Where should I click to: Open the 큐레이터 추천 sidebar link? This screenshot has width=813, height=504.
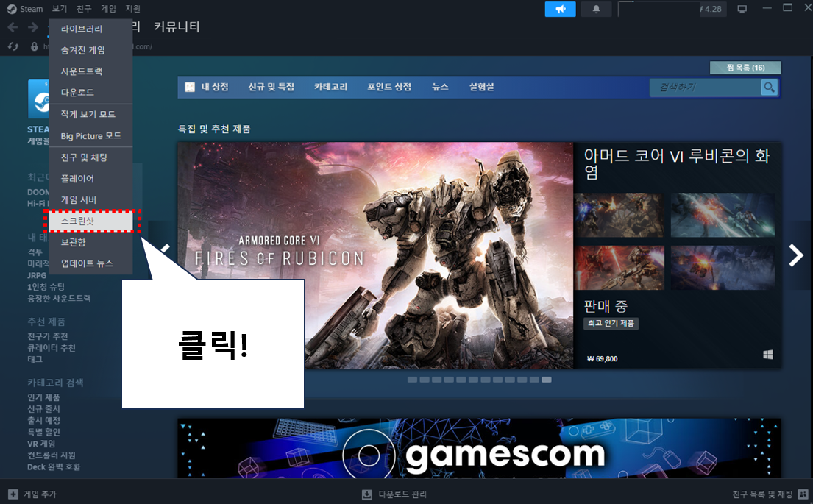click(x=52, y=348)
